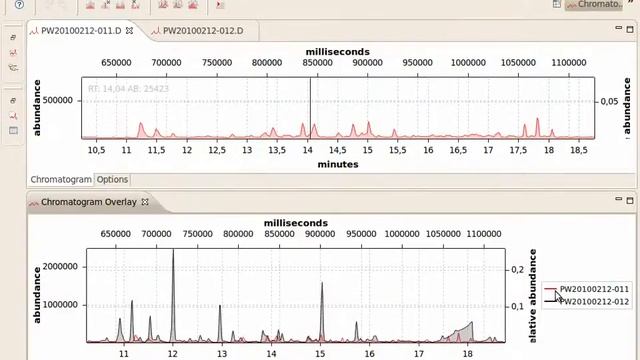
Task: Click the 'minutes' axis title of upper chart
Action: [x=338, y=164]
